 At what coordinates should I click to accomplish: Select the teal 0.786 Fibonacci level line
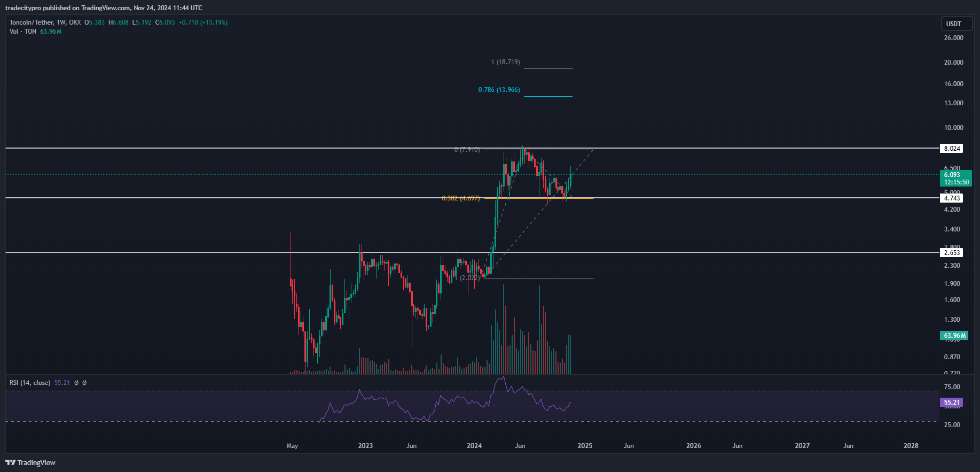click(x=548, y=96)
